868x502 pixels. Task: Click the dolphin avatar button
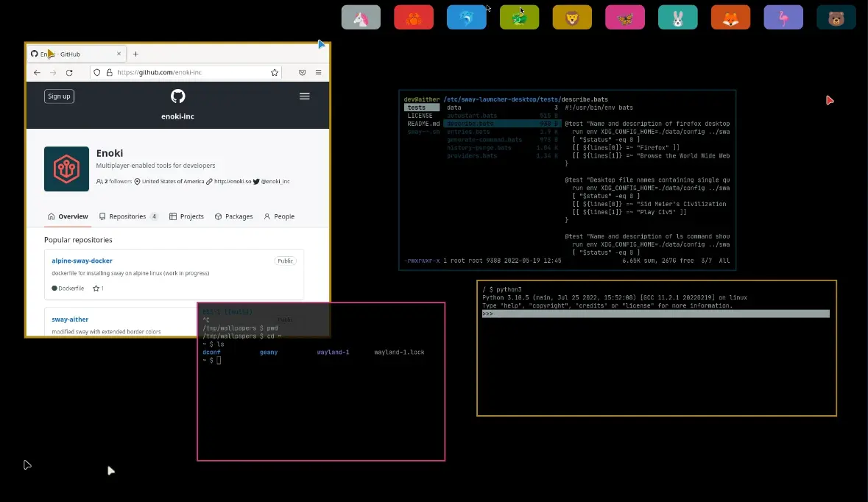point(467,18)
